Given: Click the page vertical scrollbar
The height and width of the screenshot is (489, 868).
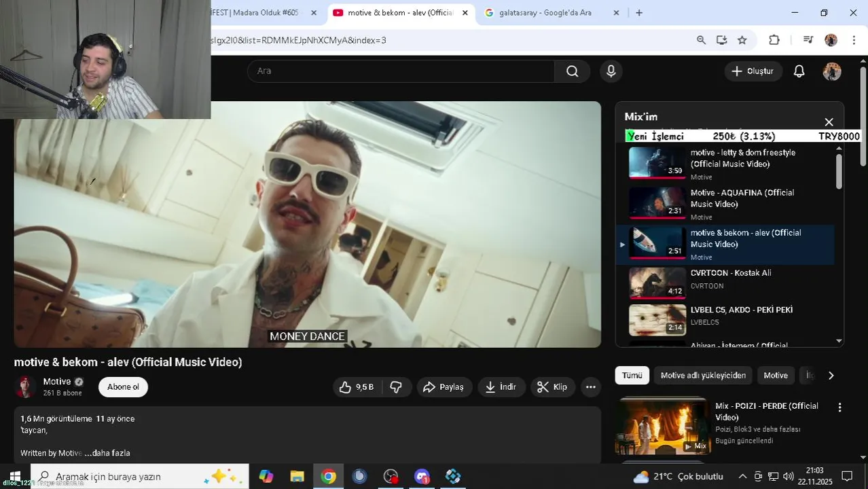Looking at the screenshot, I should tap(863, 115).
